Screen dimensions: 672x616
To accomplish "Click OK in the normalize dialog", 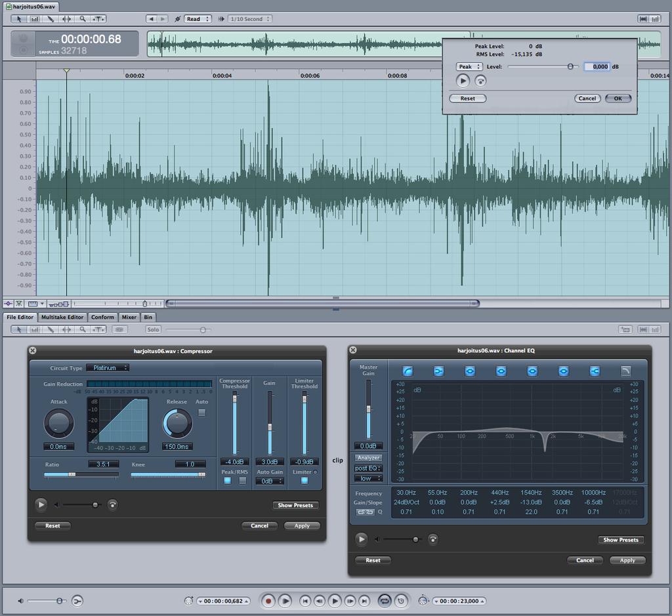I will (x=618, y=98).
